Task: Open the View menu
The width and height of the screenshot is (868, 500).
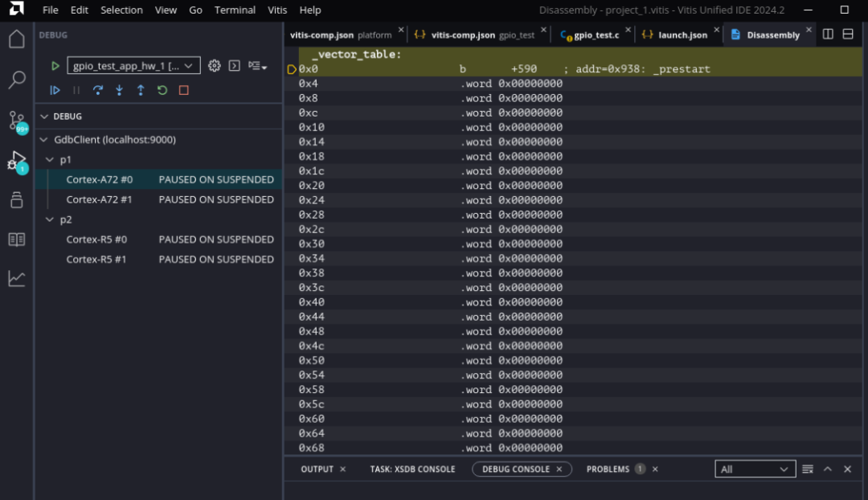Action: click(x=166, y=10)
